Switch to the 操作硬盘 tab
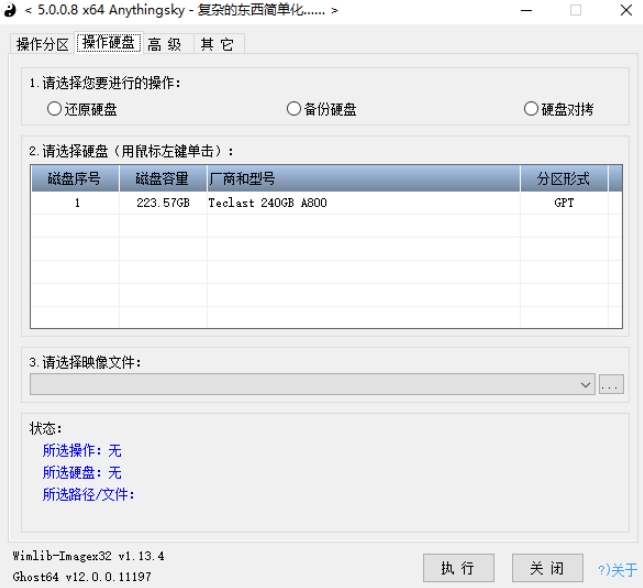This screenshot has height=588, width=643. pyautogui.click(x=109, y=42)
